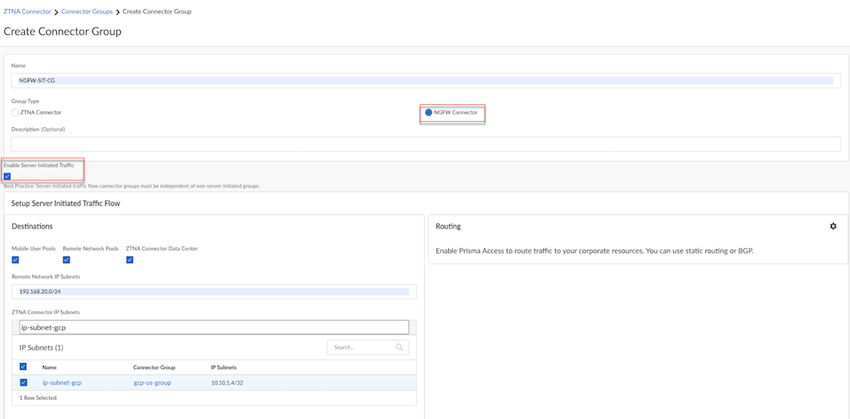Uncheck the Mobile User Pools checkbox
Image resolution: width=850 pixels, height=419 pixels.
tap(15, 260)
